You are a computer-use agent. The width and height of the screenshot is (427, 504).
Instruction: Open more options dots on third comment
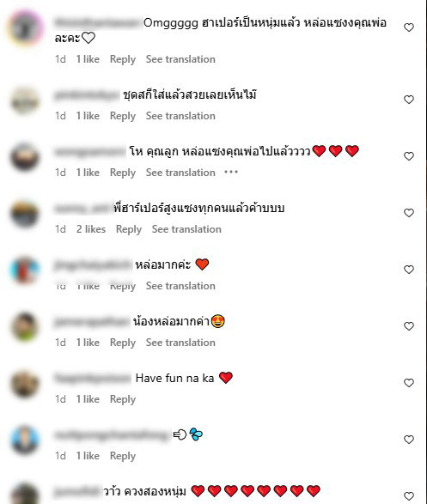[x=231, y=173]
